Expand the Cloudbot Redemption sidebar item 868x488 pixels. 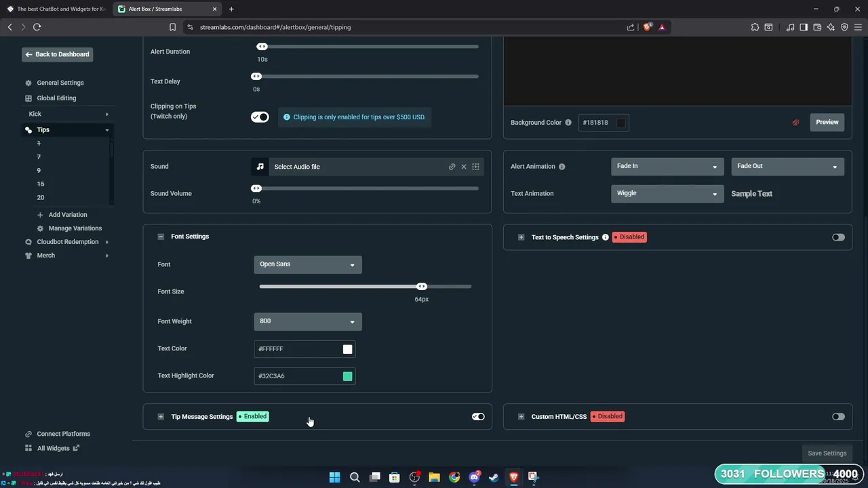point(67,242)
